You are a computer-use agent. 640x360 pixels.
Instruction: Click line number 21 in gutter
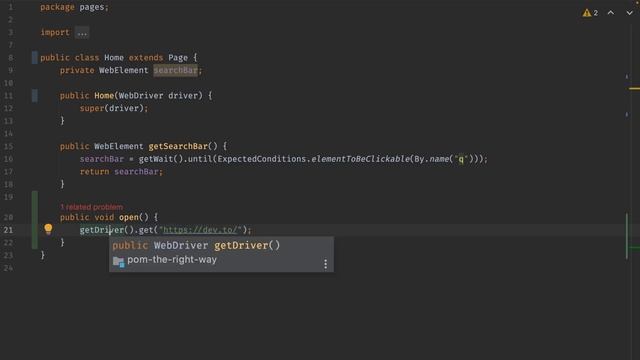pos(9,230)
